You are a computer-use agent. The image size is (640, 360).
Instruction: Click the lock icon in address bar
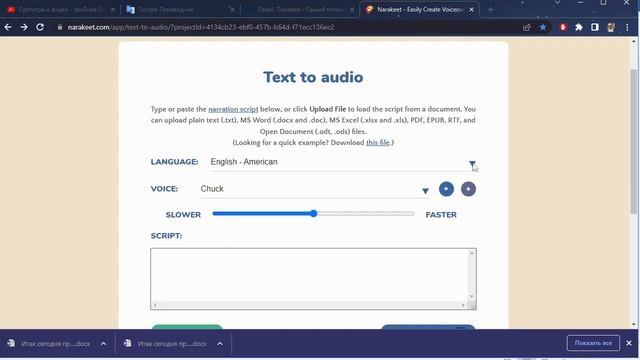(60, 27)
